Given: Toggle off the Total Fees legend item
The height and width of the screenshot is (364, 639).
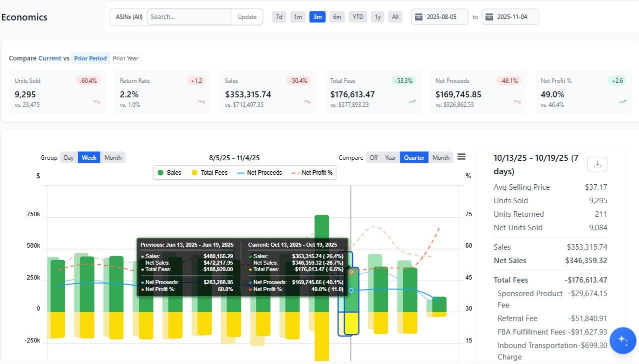Looking at the screenshot, I should [x=209, y=172].
